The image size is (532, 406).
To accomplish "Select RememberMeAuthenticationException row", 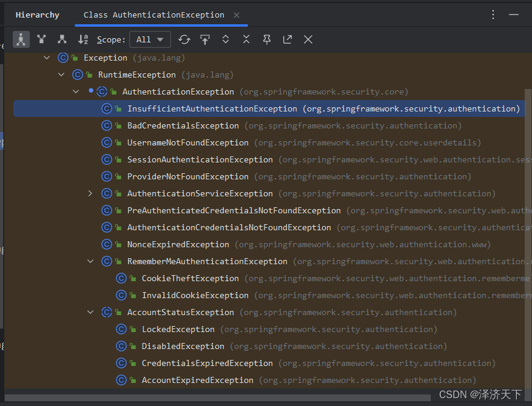I will (x=269, y=261).
